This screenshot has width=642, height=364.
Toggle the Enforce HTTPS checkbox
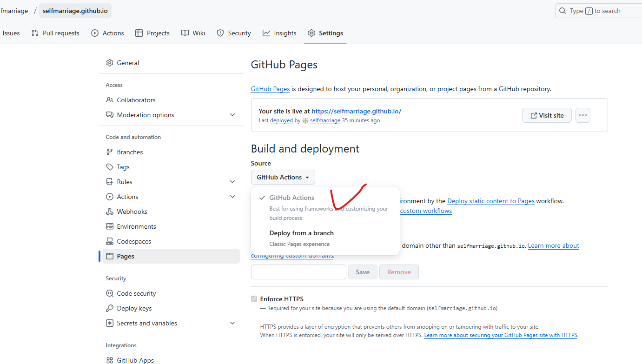[x=254, y=299]
